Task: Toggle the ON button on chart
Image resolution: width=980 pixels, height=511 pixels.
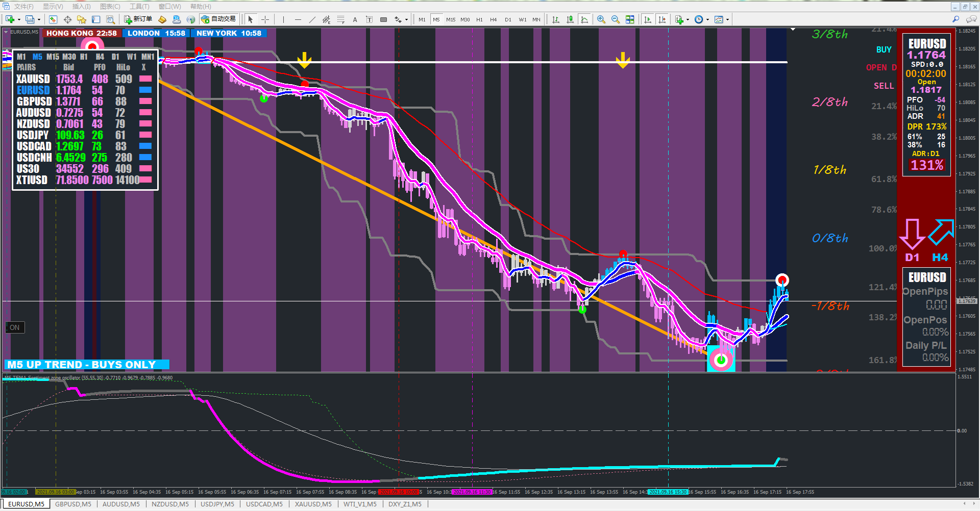Action: click(x=15, y=327)
